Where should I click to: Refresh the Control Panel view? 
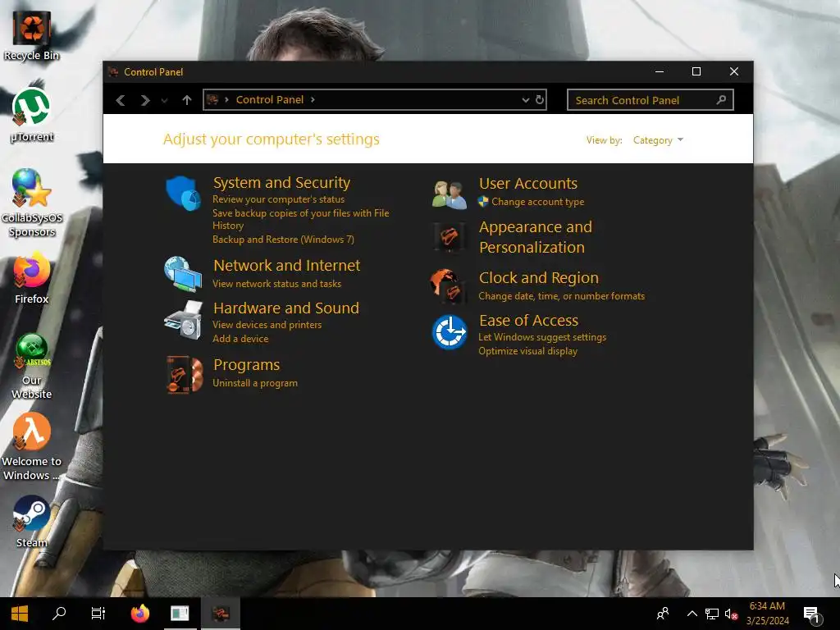pos(540,99)
